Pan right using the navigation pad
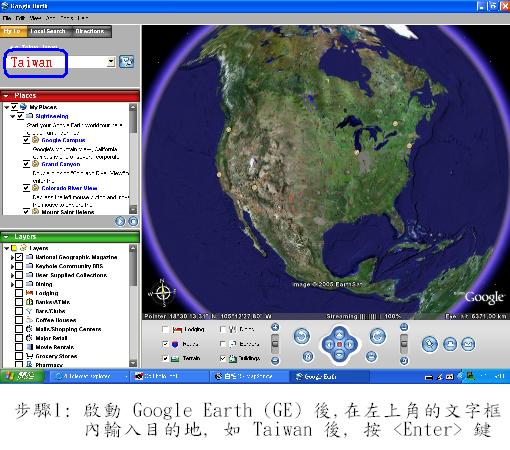Viewport: 510px width, 450px height. coord(350,345)
